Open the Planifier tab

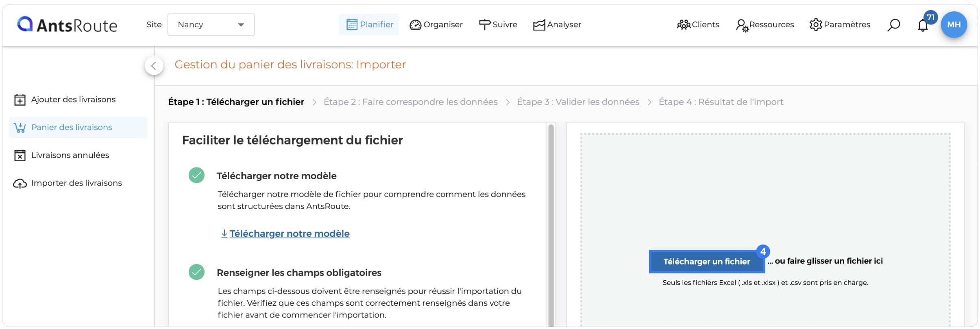click(x=369, y=25)
